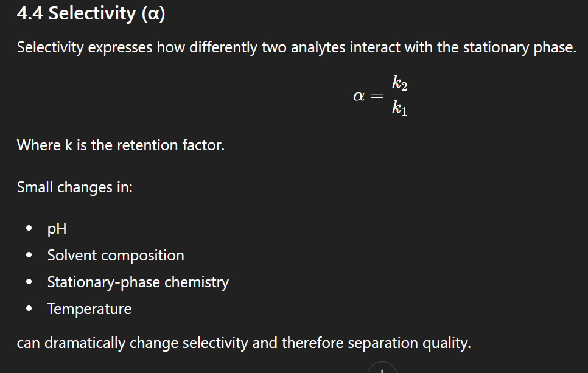Screen dimensions: 588x373
Task: Click the bullet point beside 'Temperature'
Action: [29, 310]
